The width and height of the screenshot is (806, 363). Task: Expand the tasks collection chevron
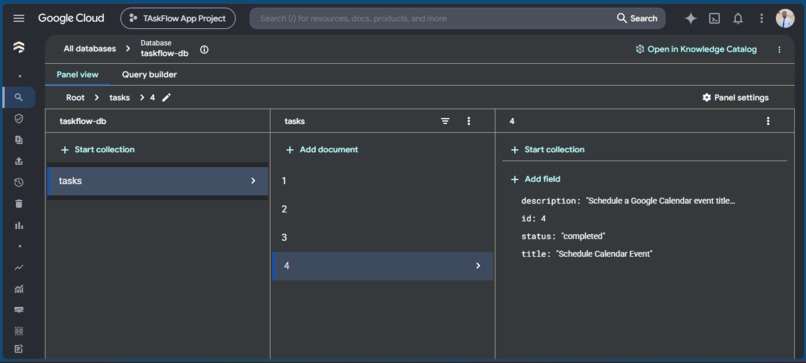pos(253,181)
